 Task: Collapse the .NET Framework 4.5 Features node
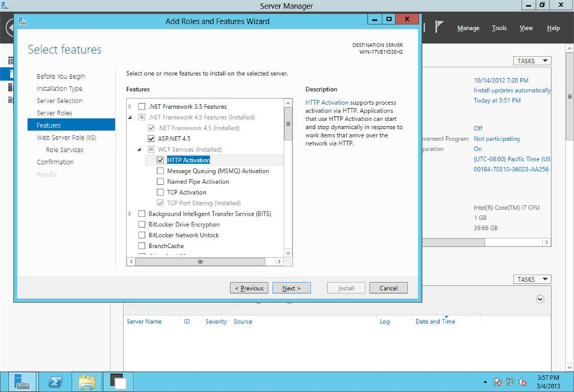[130, 118]
